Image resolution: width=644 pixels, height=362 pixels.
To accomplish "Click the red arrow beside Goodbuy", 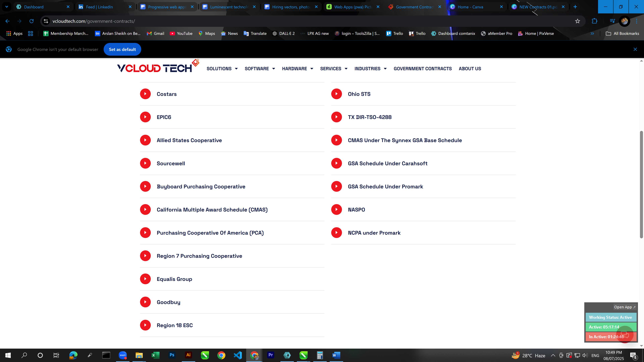I will click(145, 302).
